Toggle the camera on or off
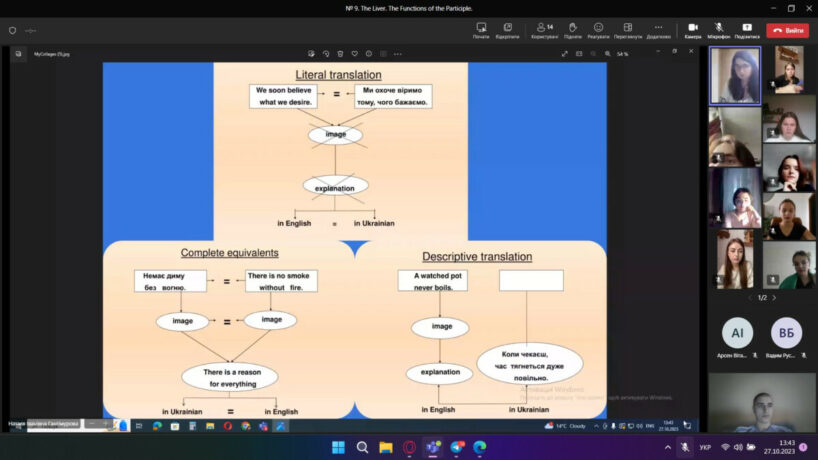This screenshot has height=460, width=818. click(693, 30)
